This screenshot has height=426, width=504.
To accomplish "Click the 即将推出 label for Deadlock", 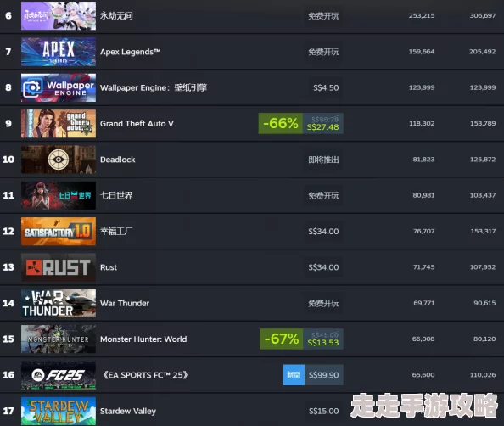I will 323,160.
